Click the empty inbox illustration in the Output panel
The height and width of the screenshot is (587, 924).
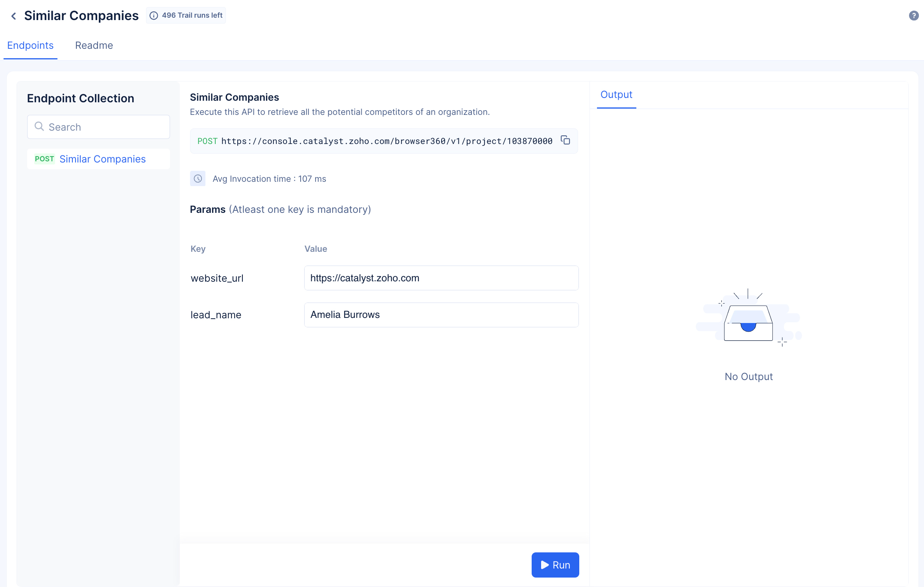point(748,318)
